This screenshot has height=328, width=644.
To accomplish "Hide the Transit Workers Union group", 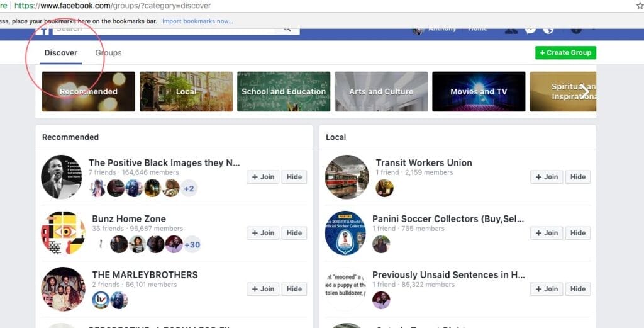I will pos(578,177).
